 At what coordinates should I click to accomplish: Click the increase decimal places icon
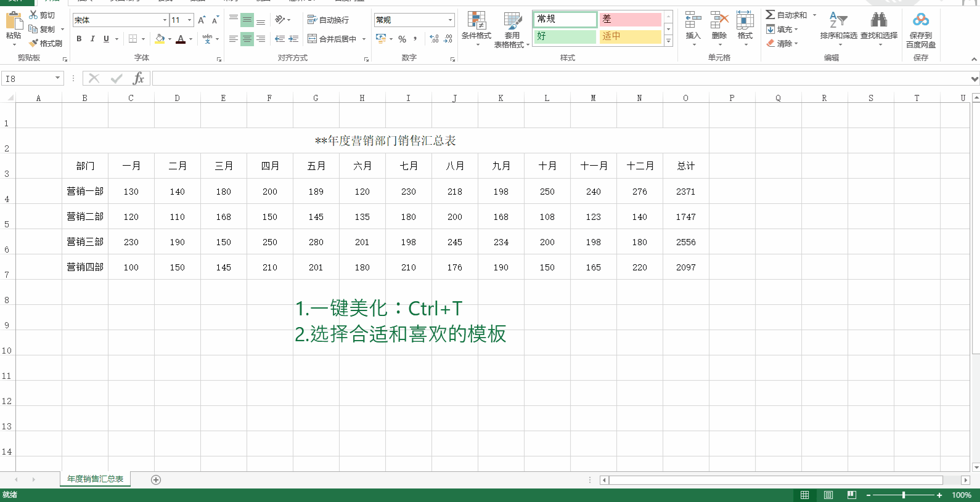(434, 39)
